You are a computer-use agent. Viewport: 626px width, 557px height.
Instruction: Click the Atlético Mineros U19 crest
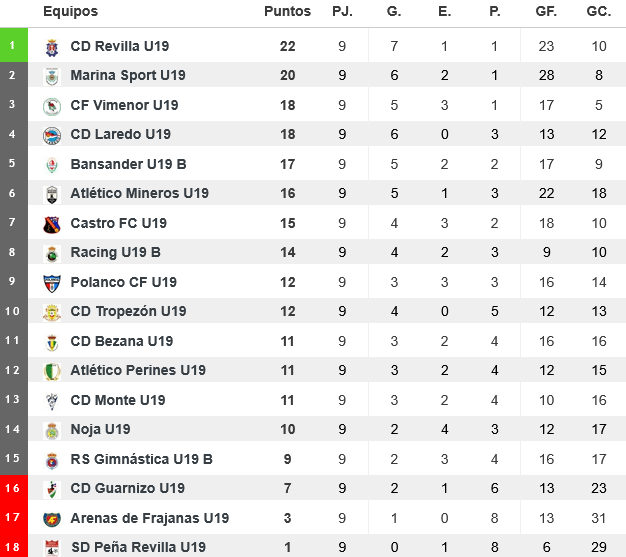point(52,194)
